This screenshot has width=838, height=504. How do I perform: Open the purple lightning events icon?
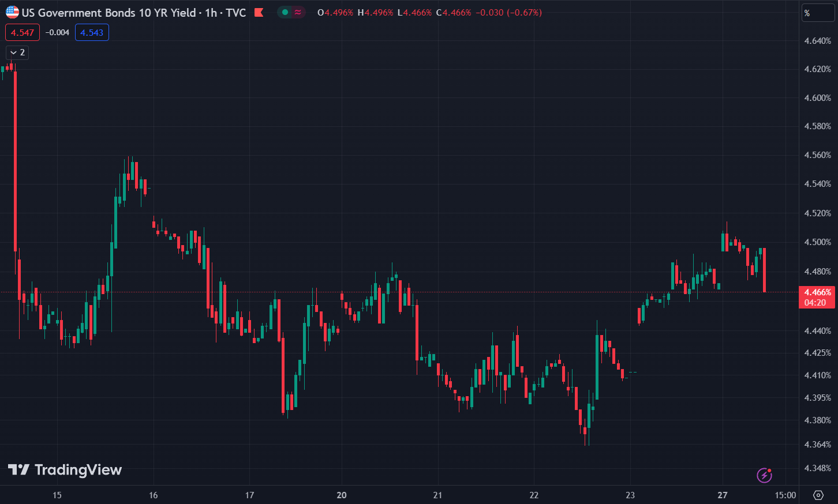(x=765, y=475)
